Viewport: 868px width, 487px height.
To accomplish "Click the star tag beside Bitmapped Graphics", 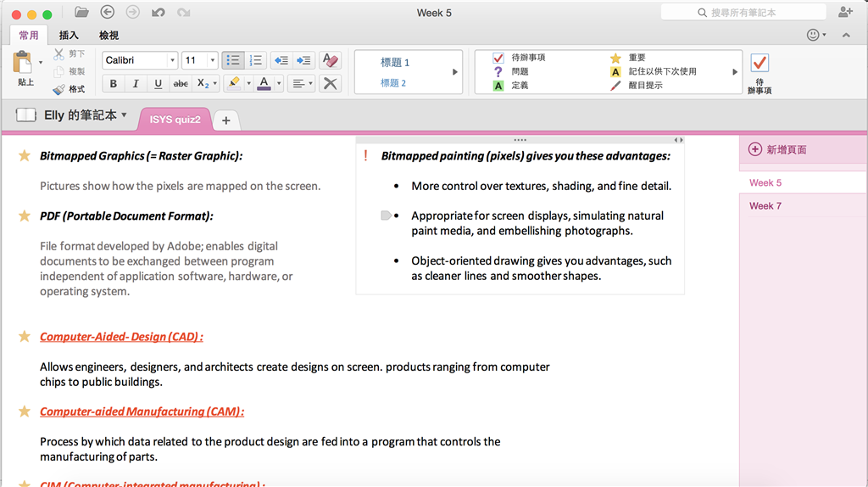I will (x=25, y=155).
